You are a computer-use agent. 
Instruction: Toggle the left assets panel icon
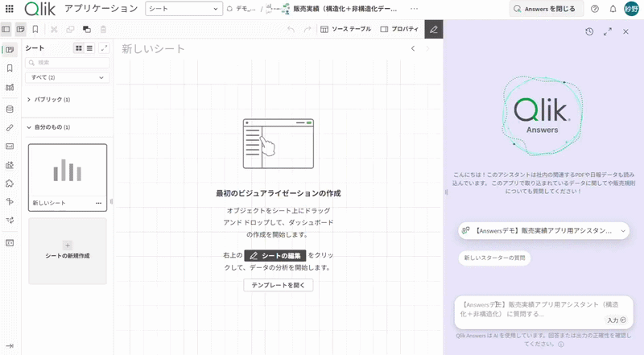tap(6, 29)
